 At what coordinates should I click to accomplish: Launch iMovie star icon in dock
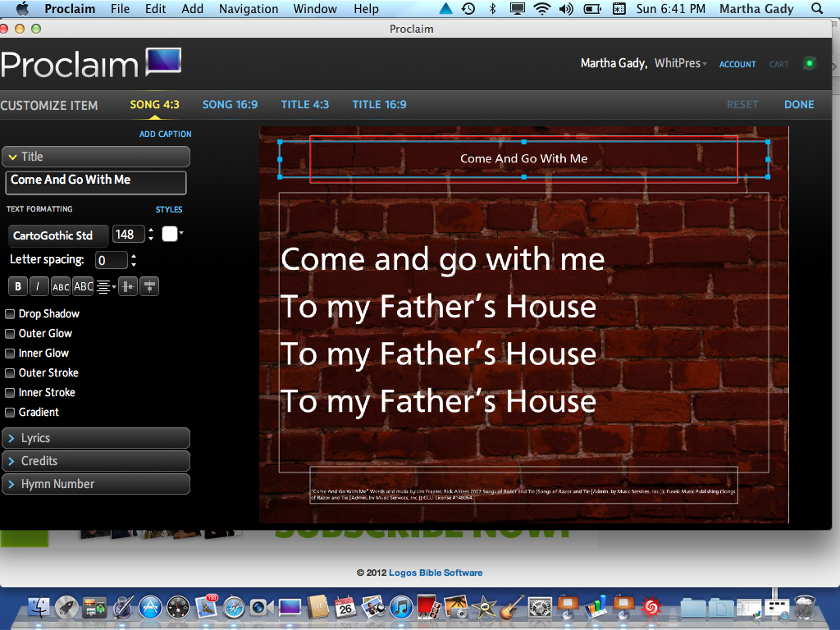[x=485, y=608]
